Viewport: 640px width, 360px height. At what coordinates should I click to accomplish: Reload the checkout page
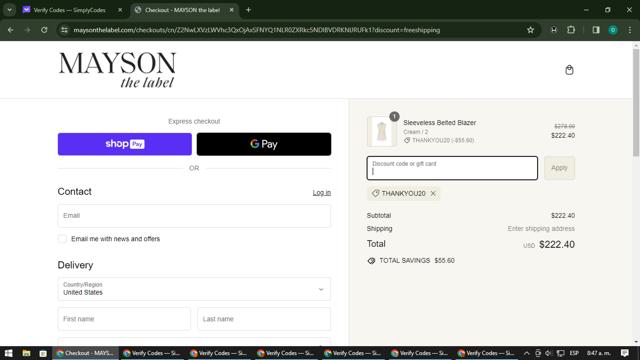44,30
